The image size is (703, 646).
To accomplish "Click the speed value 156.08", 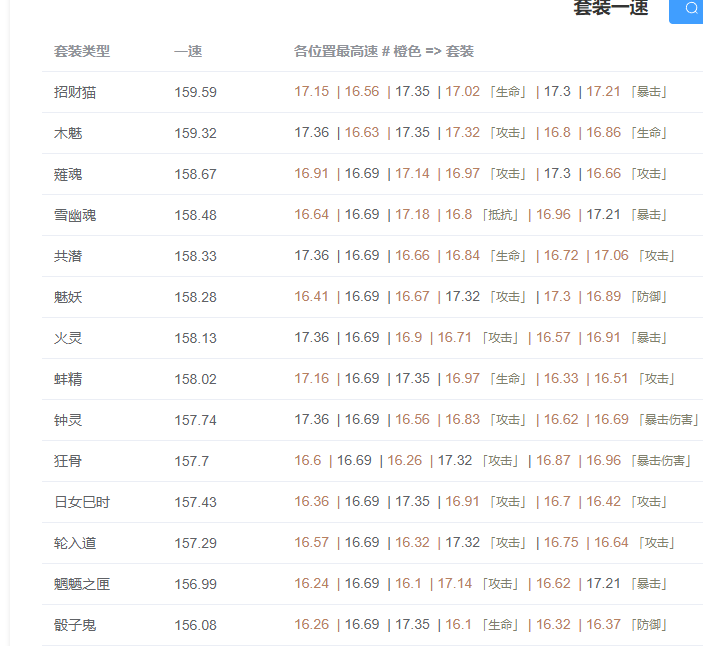I will pyautogui.click(x=195, y=625).
